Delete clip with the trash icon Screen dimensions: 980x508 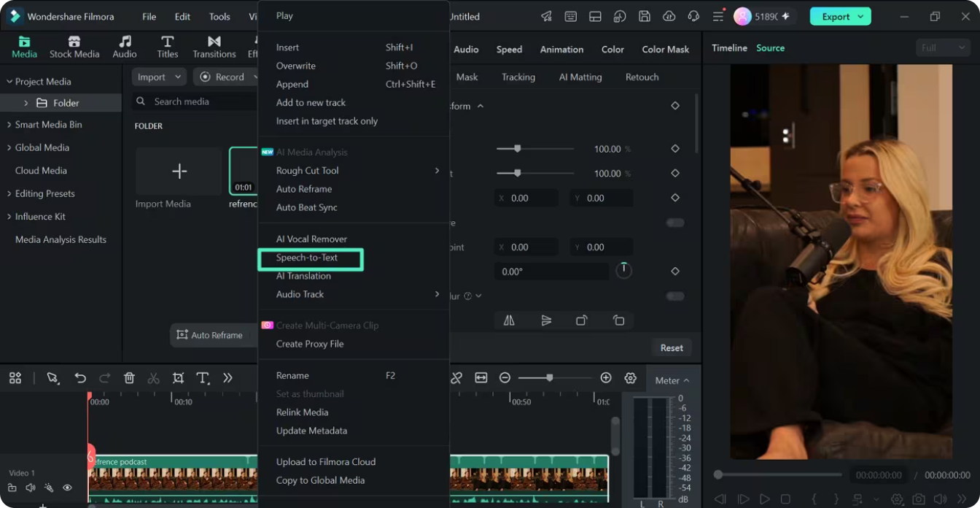pyautogui.click(x=129, y=378)
